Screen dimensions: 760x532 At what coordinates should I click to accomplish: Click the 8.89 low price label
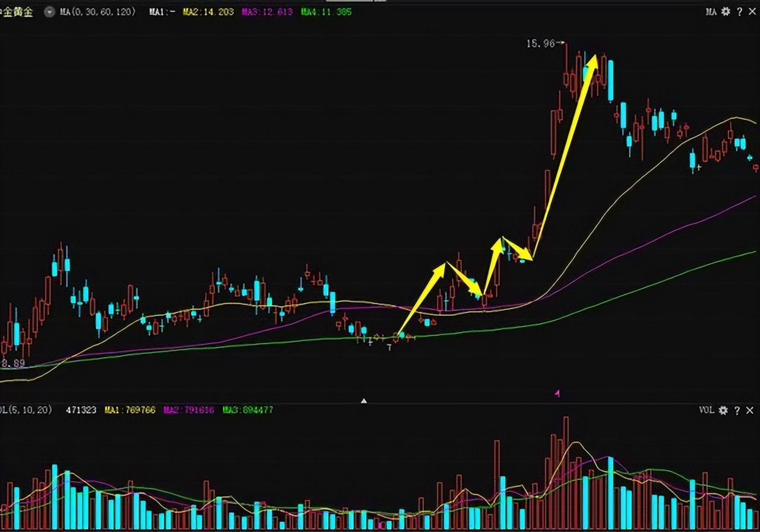pos(13,363)
